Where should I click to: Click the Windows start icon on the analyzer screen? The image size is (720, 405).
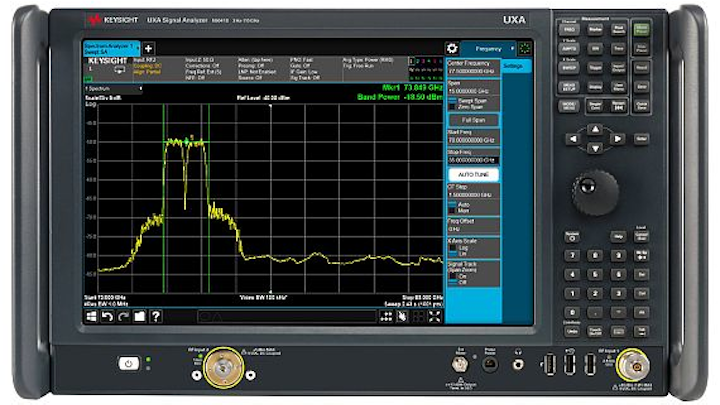tap(92, 316)
